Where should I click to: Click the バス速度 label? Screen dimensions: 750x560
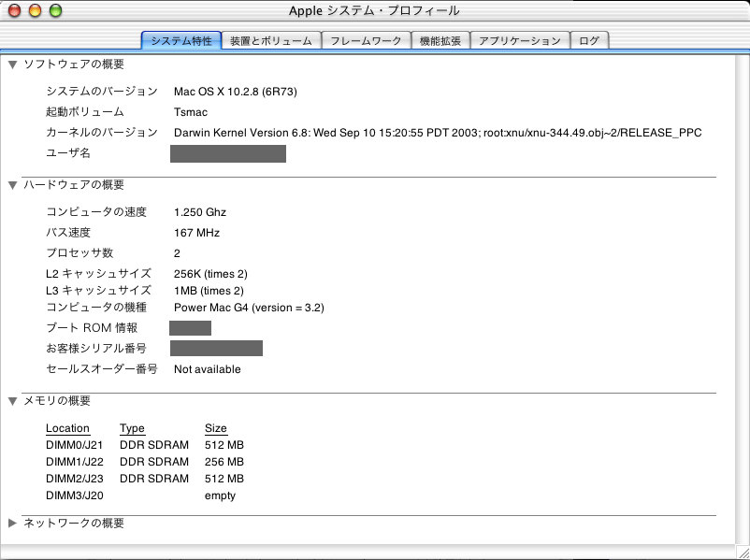68,233
